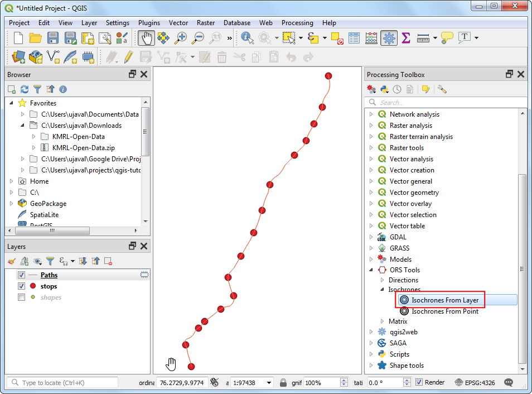
Task: Open the select features tool dropdown arrow
Action: [301, 38]
